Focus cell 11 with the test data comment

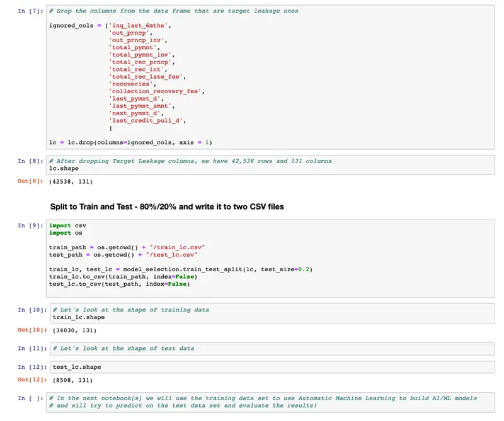[272, 349]
